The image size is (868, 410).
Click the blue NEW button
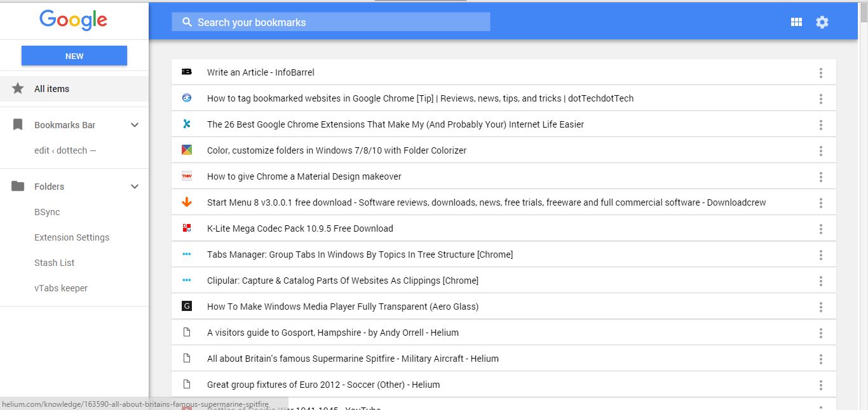click(x=74, y=56)
